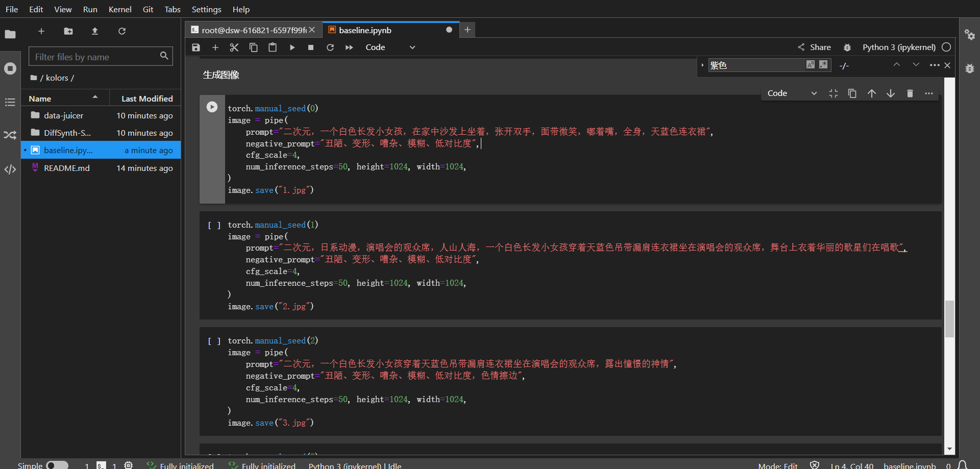Run the selected cell from toolbar
The height and width of the screenshot is (469, 980).
292,47
